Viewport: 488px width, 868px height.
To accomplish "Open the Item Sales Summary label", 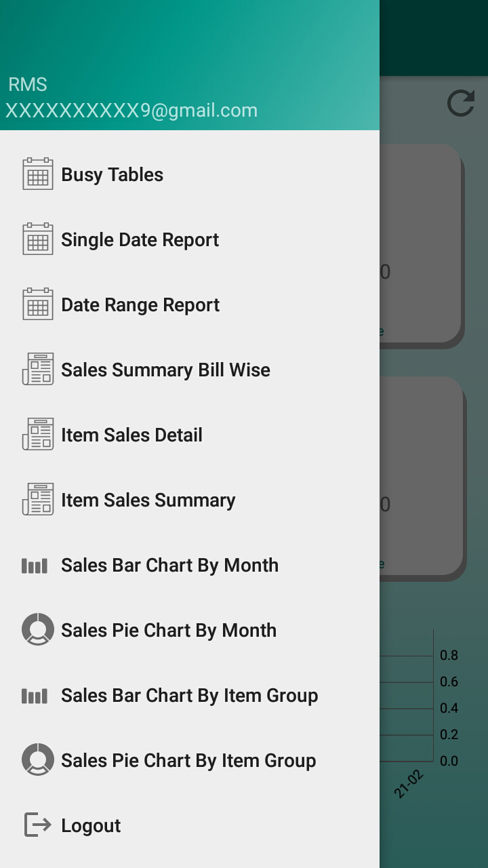I will 148,500.
